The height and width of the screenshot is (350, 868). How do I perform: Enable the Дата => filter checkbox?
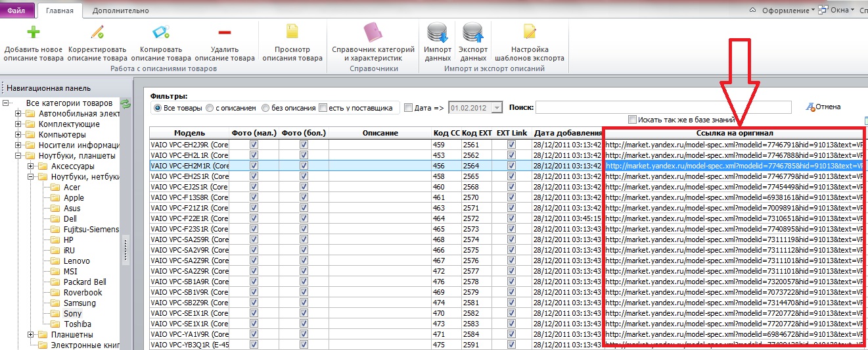click(409, 108)
